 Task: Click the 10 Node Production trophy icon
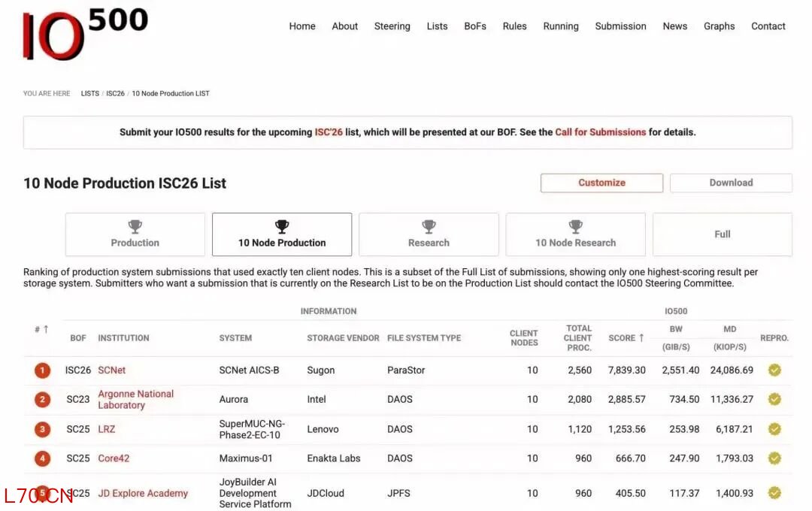point(282,226)
